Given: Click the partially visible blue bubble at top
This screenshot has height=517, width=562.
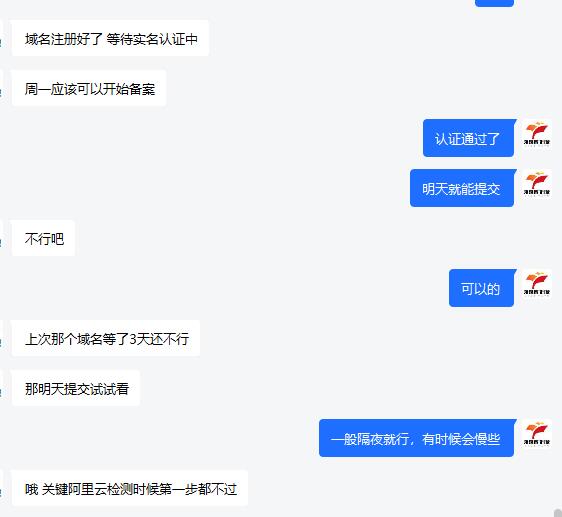Looking at the screenshot, I should (494, 3).
